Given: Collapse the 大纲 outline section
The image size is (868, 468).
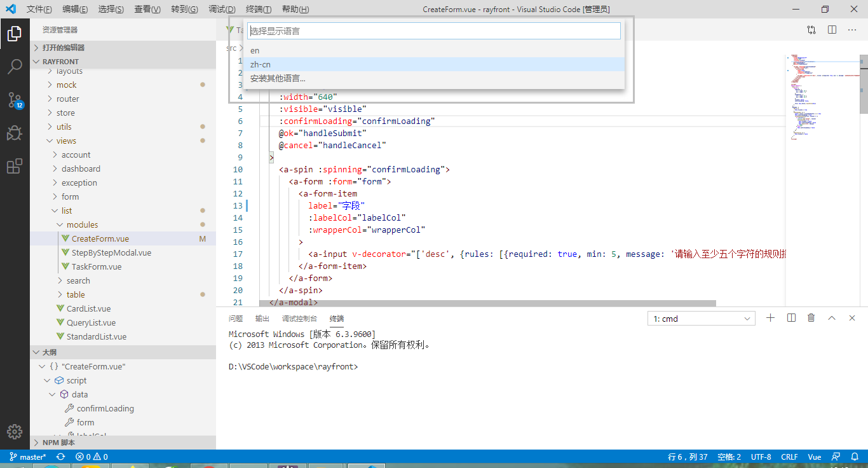Looking at the screenshot, I should pyautogui.click(x=123, y=352).
